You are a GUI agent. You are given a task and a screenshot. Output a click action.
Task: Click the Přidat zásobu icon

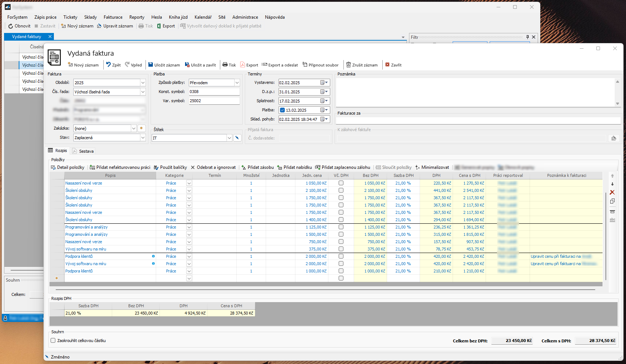[x=244, y=167]
